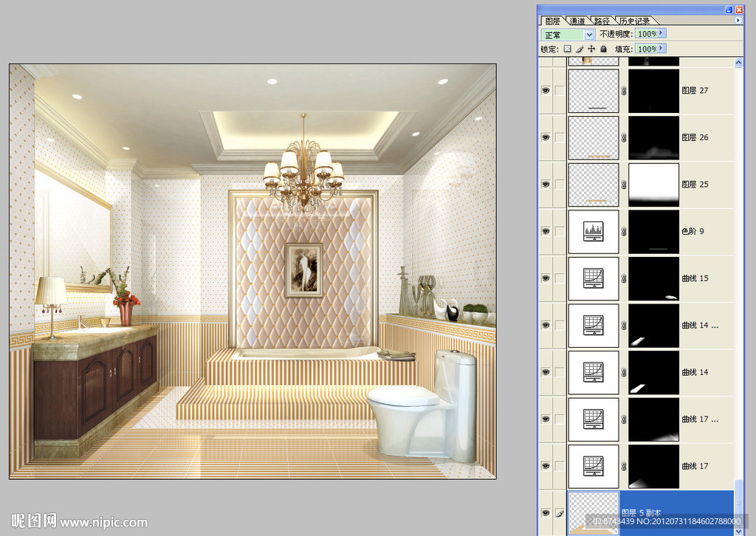Click the mask link icon on 曲线 17
This screenshot has width=756, height=536.
click(x=624, y=466)
